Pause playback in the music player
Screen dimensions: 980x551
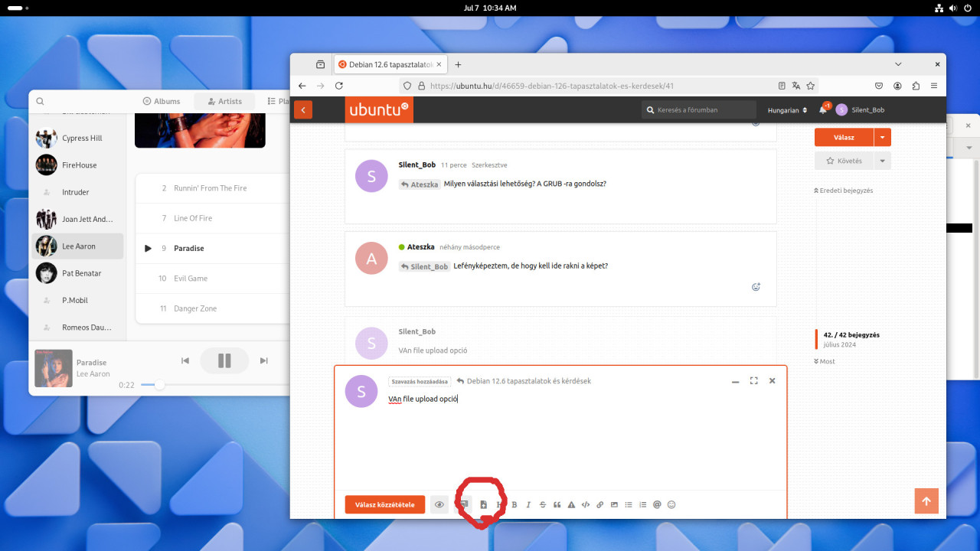pyautogui.click(x=224, y=360)
